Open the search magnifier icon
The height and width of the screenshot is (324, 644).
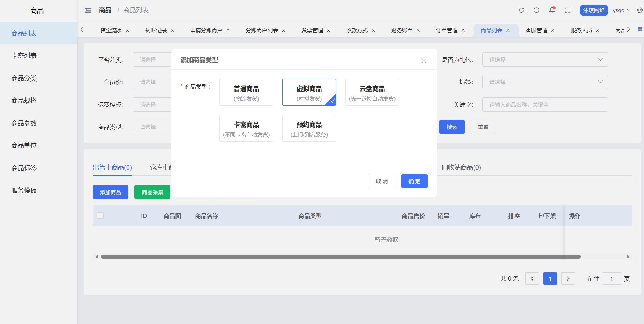tap(536, 10)
